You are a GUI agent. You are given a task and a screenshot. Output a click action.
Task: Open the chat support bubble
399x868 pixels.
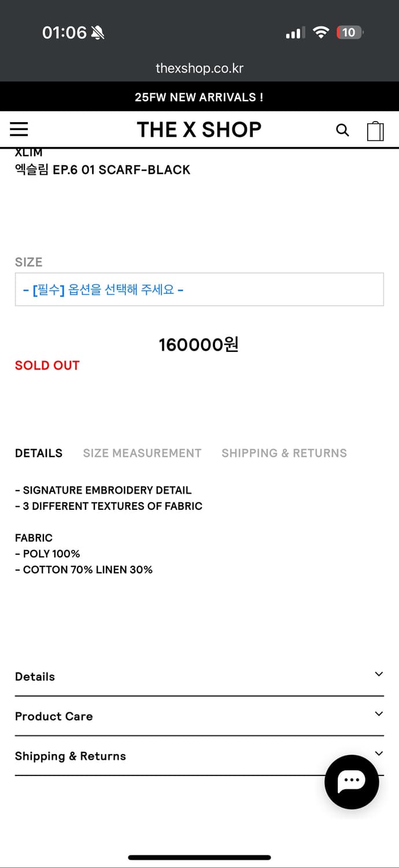point(352,781)
